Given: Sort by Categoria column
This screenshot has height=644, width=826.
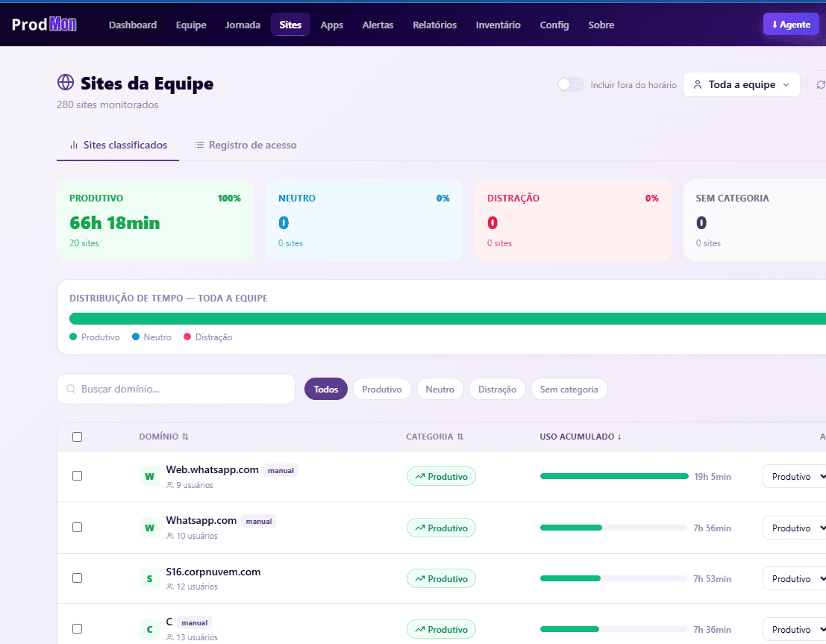Looking at the screenshot, I should (x=434, y=437).
